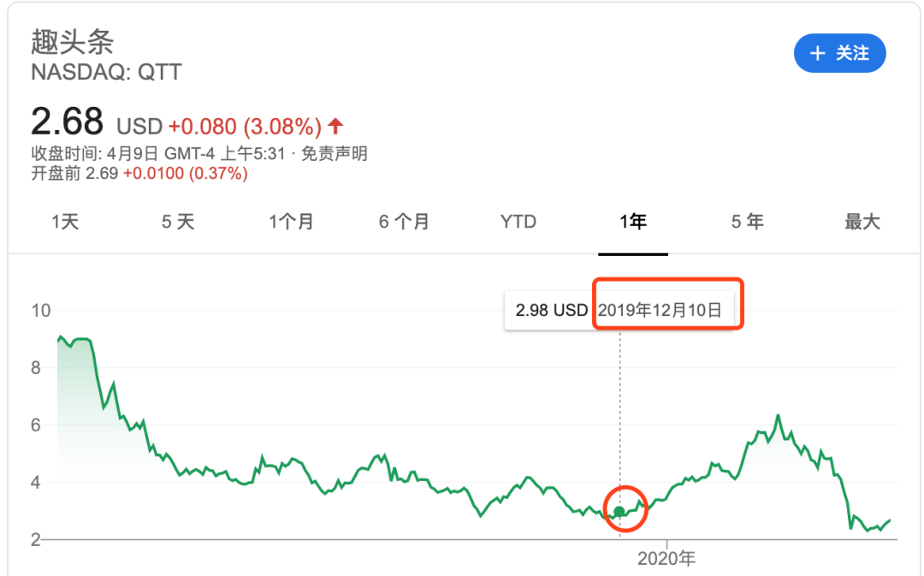Select the 1天 time range tab
This screenshot has width=924, height=576.
pos(65,222)
